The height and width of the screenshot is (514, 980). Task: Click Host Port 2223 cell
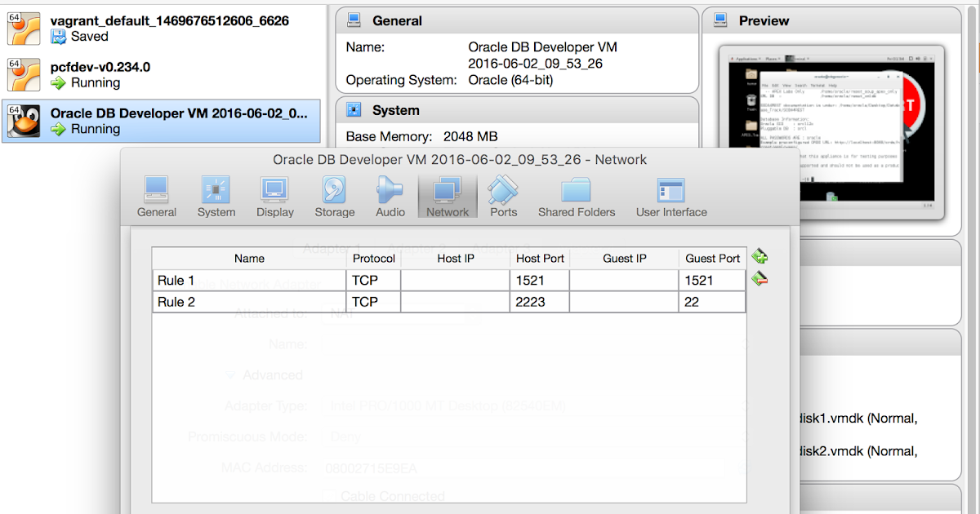coord(540,302)
